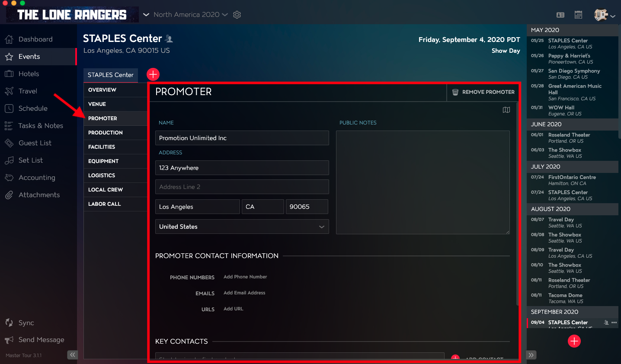Click the Promoter panel vertical scrollbar
This screenshot has width=621, height=364.
pos(517,203)
